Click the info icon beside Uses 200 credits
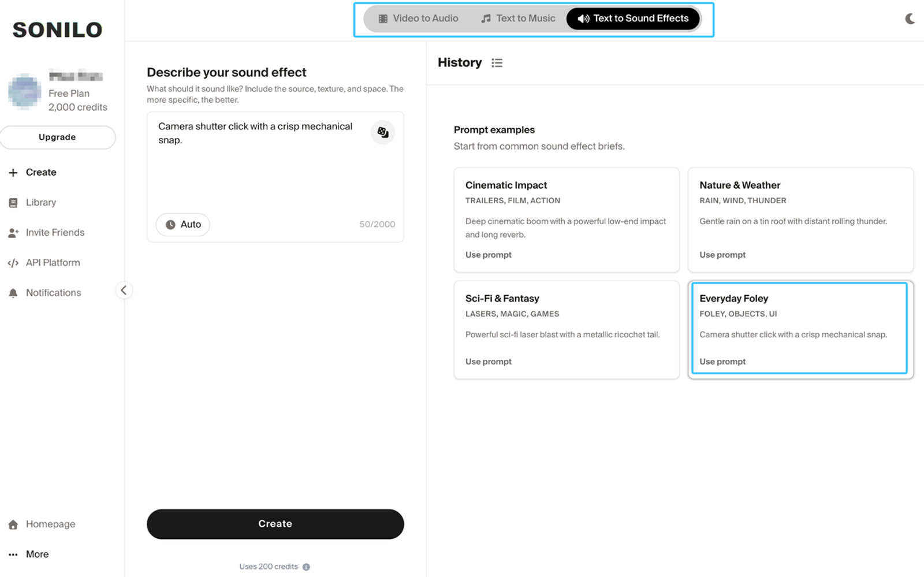 point(306,567)
